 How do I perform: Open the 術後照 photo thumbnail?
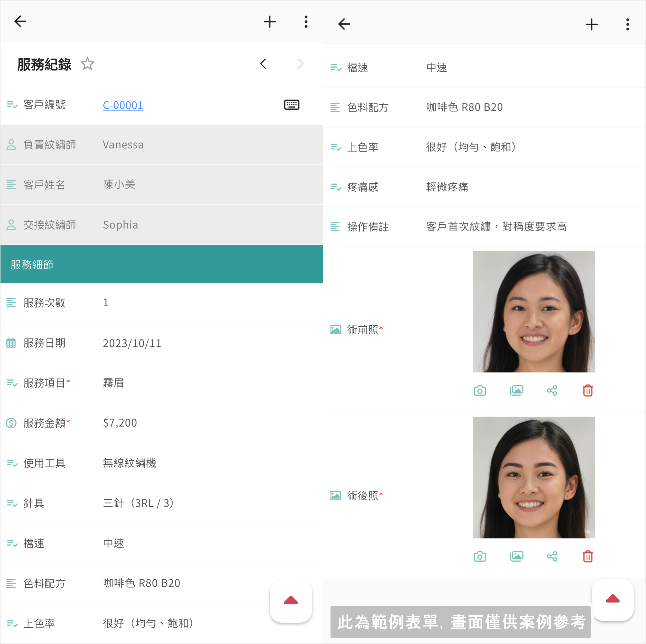point(533,477)
